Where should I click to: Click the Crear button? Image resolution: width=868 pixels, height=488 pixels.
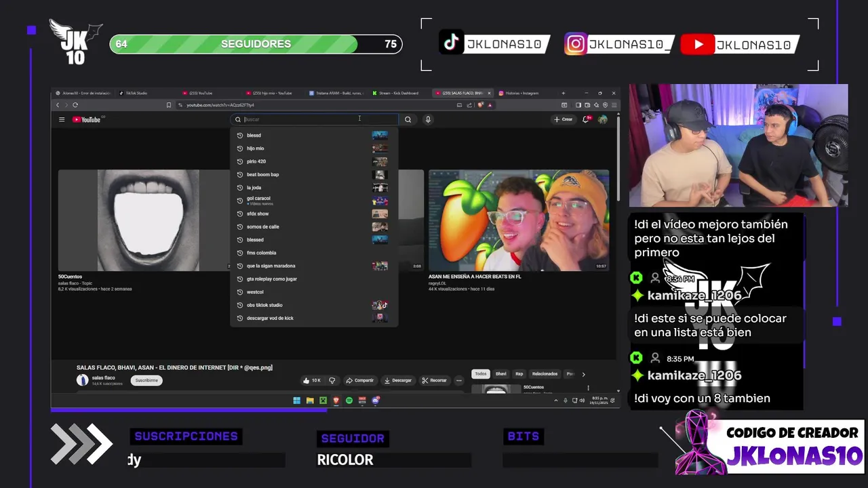click(563, 119)
